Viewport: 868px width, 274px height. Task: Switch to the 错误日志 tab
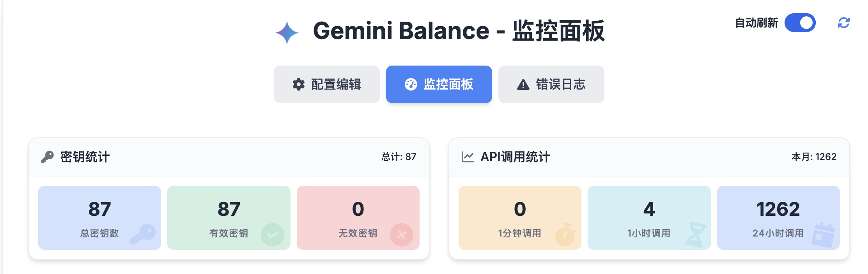(x=551, y=84)
